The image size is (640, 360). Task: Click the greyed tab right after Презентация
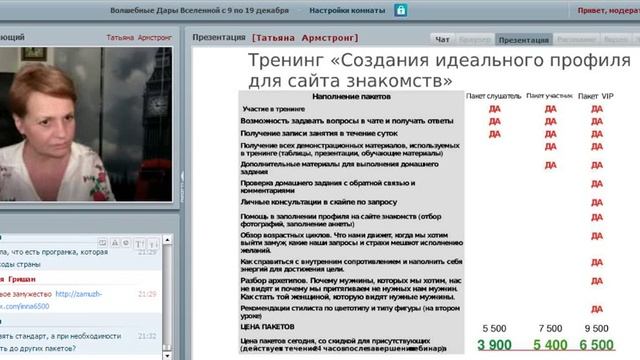coord(576,40)
